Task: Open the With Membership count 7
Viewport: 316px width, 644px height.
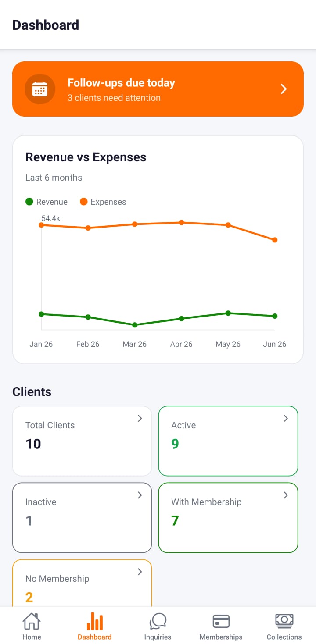Action: (175, 521)
